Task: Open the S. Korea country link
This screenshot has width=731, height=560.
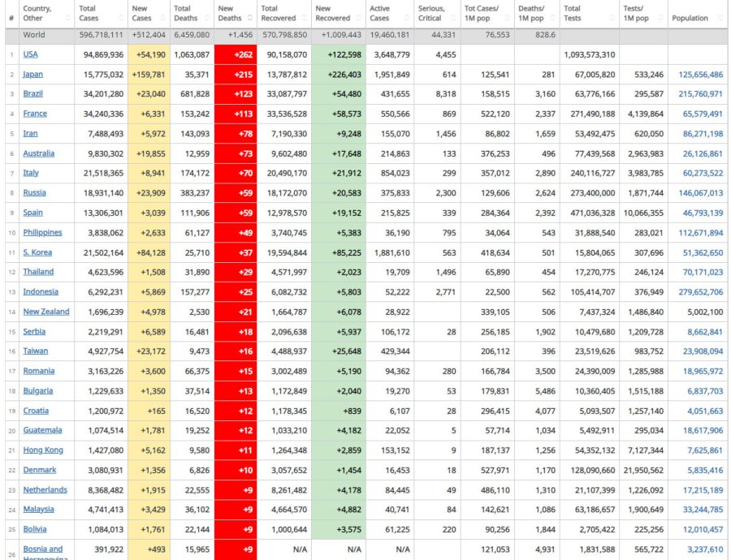Action: [37, 252]
